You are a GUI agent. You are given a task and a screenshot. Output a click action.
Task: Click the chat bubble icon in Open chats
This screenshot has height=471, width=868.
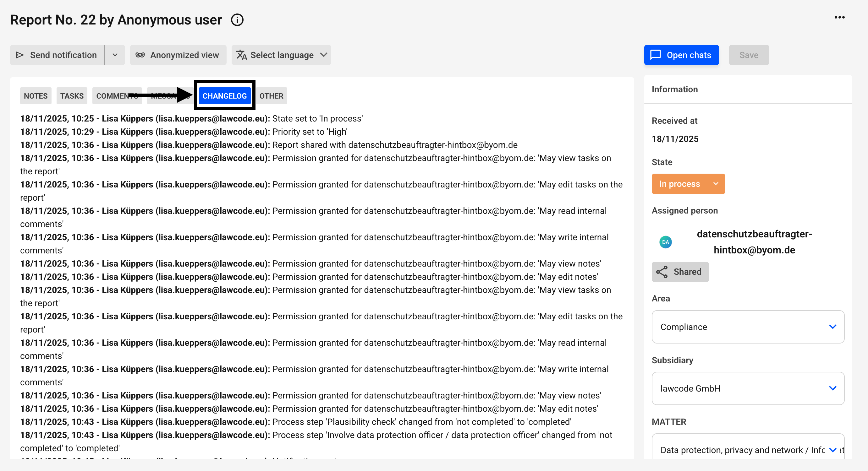pyautogui.click(x=655, y=55)
